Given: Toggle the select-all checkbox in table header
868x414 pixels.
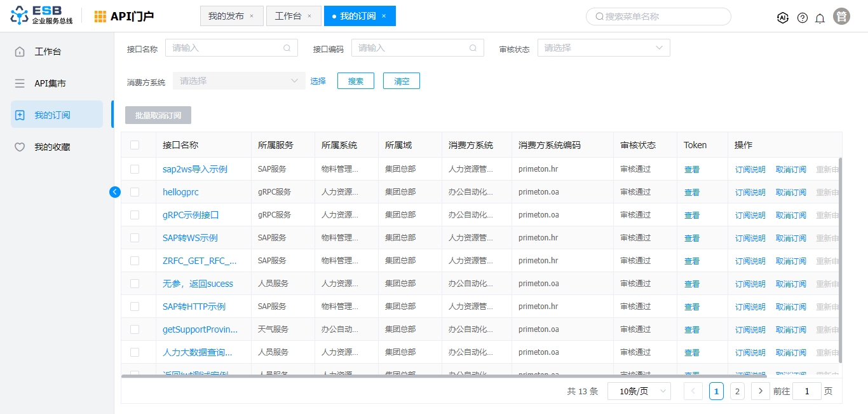Looking at the screenshot, I should click(135, 145).
